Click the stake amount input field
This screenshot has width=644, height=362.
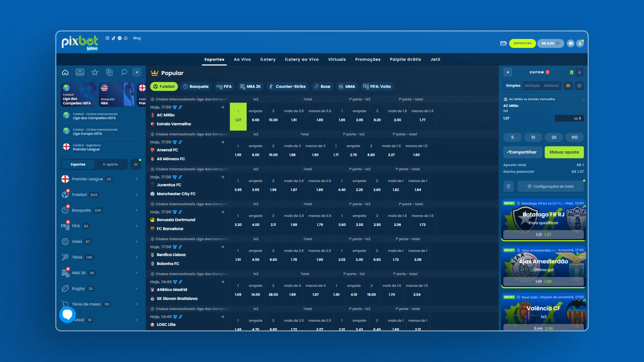(x=569, y=119)
